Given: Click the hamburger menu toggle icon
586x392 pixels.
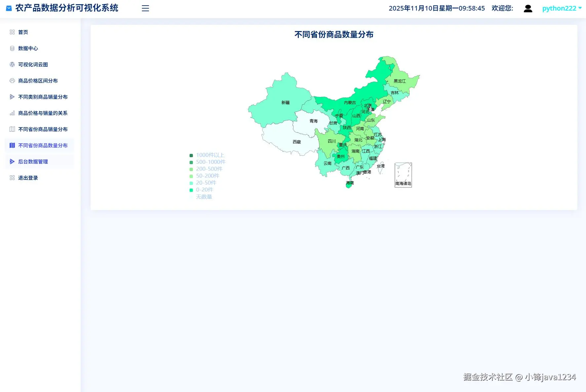Looking at the screenshot, I should click(145, 8).
